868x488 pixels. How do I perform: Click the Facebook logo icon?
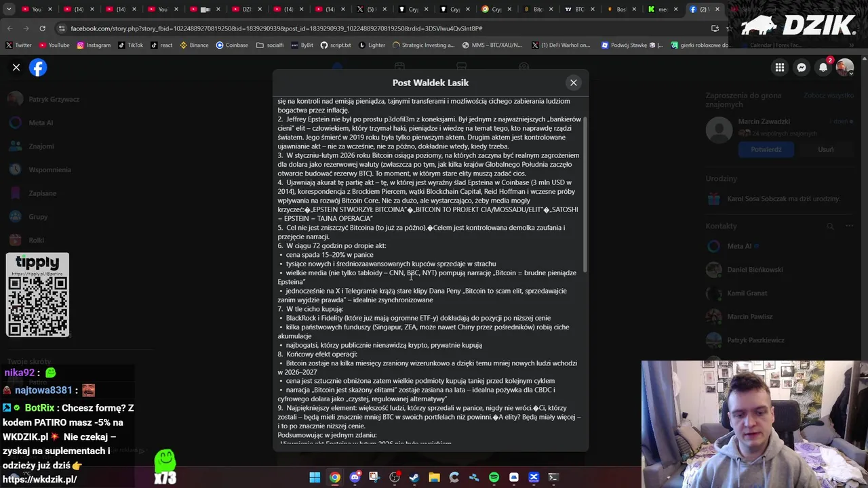click(38, 68)
